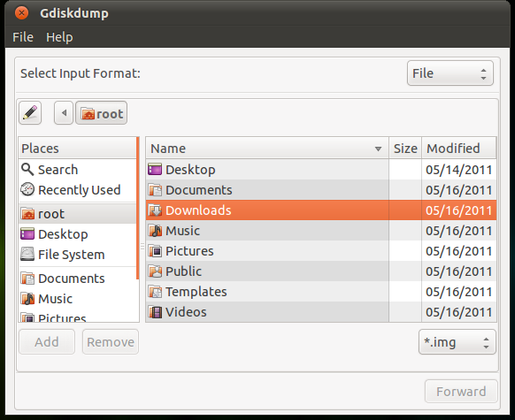Click the pencil icon to type a path
515x420 pixels.
30,113
